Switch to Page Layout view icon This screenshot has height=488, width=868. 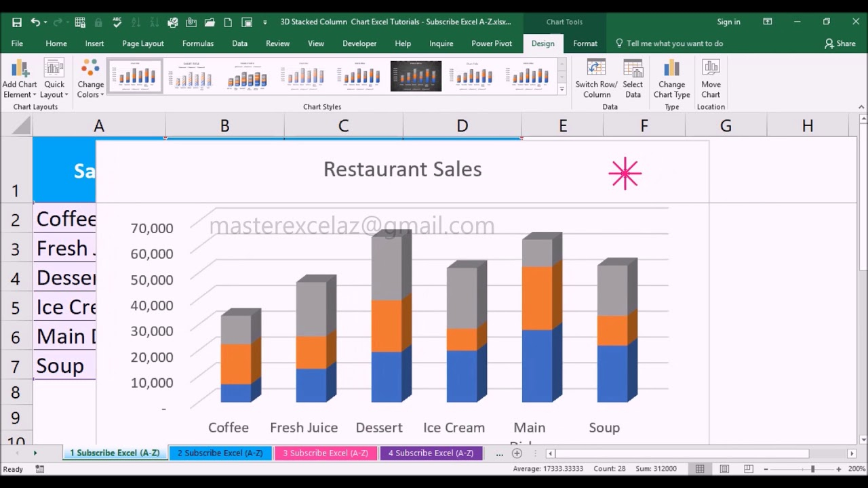[724, 469]
